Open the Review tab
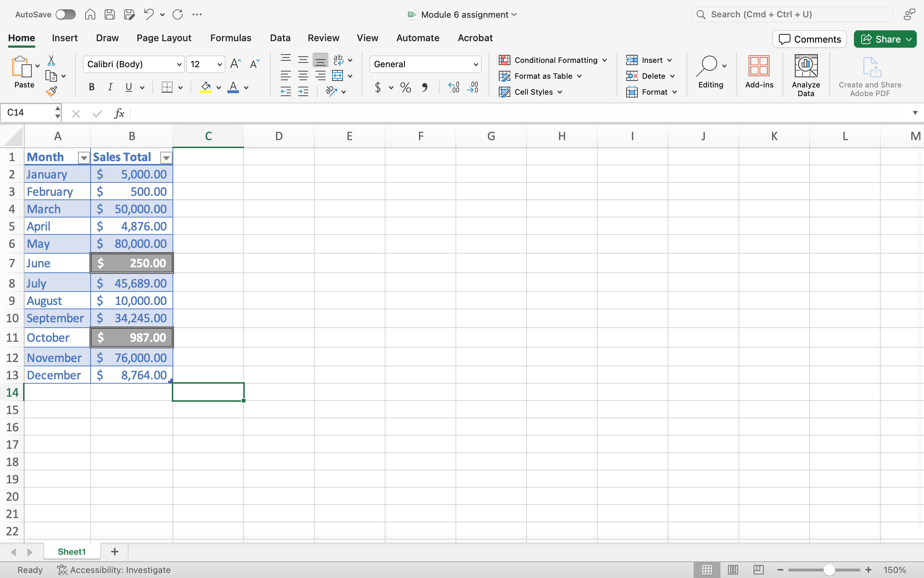This screenshot has width=924, height=578. (323, 38)
